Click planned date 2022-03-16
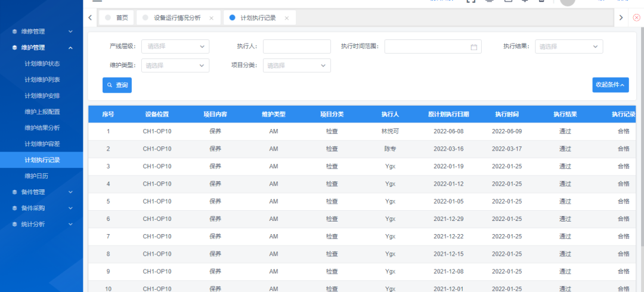This screenshot has width=644, height=292. [x=448, y=149]
